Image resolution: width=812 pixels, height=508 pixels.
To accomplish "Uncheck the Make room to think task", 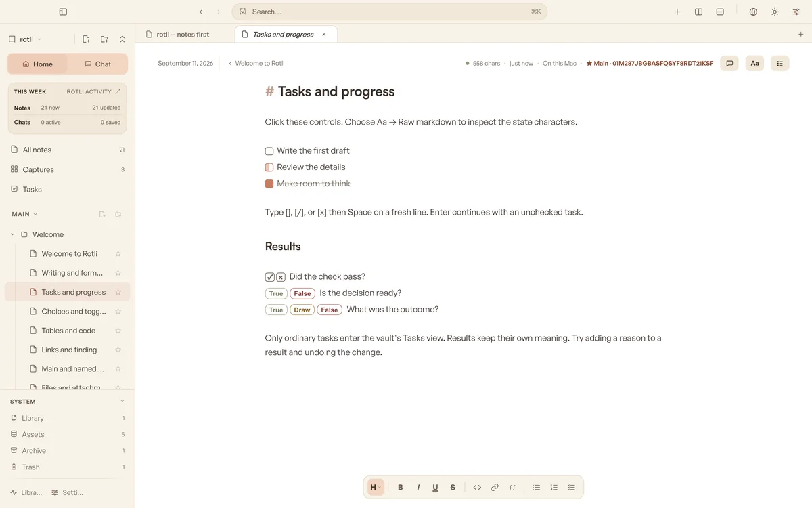I will coord(269,184).
